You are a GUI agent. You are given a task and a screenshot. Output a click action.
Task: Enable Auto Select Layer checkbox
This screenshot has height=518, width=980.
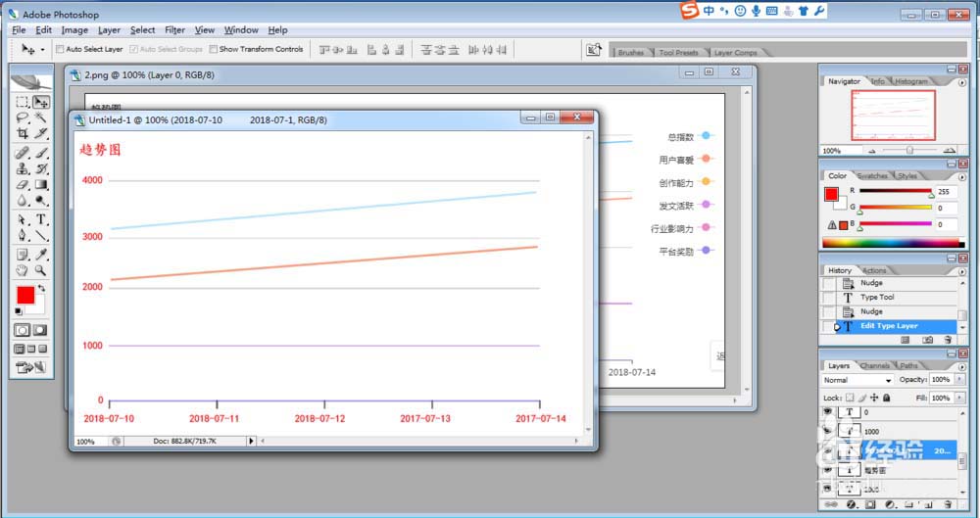[61, 49]
